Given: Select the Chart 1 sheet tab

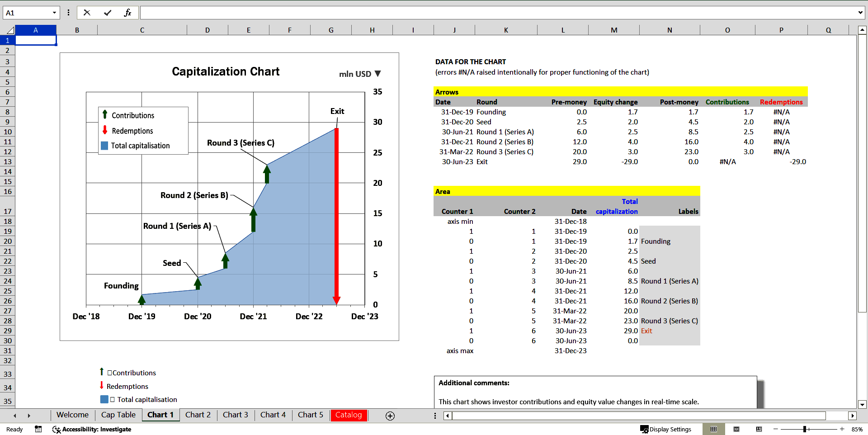Looking at the screenshot, I should [160, 415].
